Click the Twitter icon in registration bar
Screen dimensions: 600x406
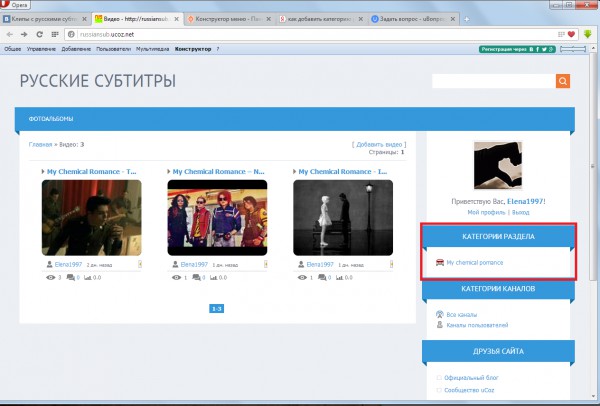point(544,49)
